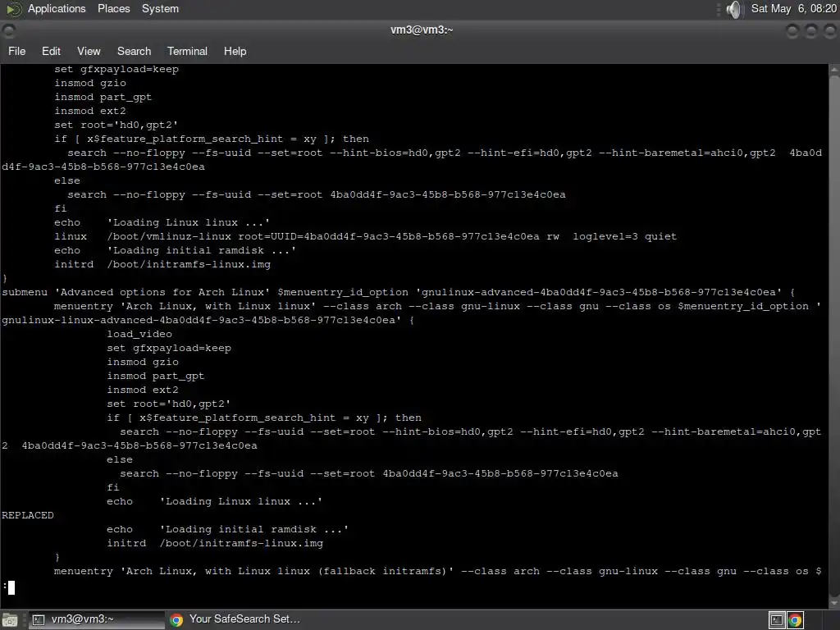Viewport: 840px width, 630px height.
Task: Open the volume control speaker icon
Action: click(735, 9)
